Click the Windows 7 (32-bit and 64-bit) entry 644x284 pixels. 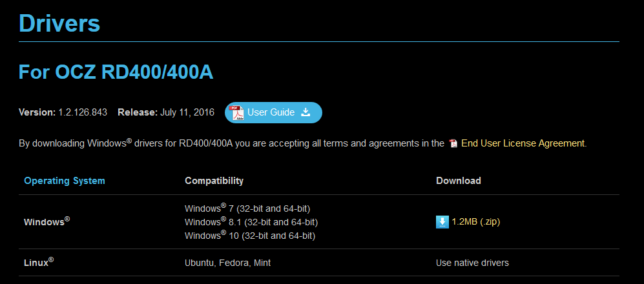coord(247,208)
